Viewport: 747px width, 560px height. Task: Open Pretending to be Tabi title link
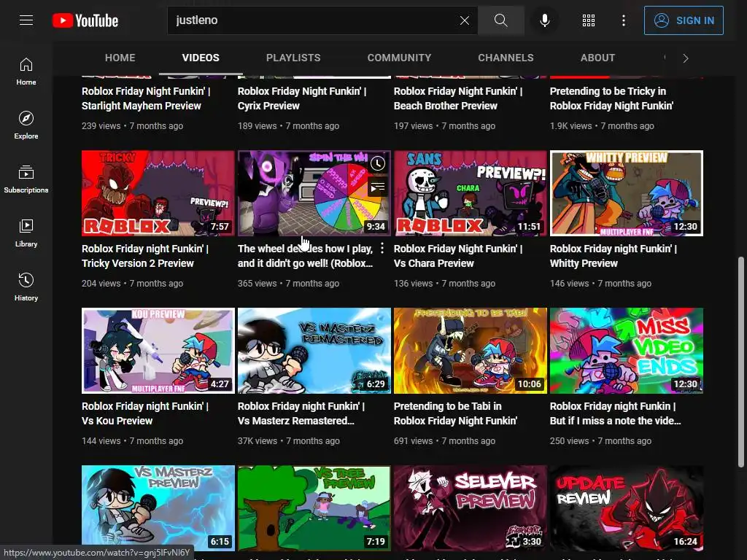455,413
